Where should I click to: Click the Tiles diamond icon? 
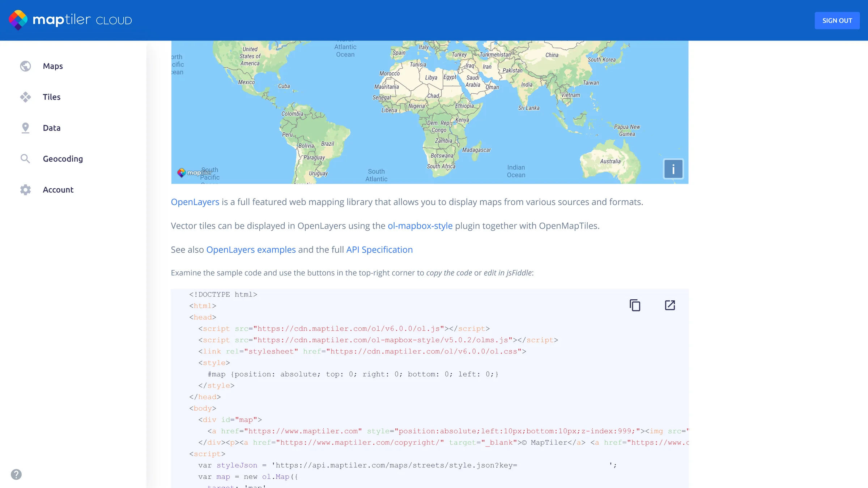(x=25, y=97)
